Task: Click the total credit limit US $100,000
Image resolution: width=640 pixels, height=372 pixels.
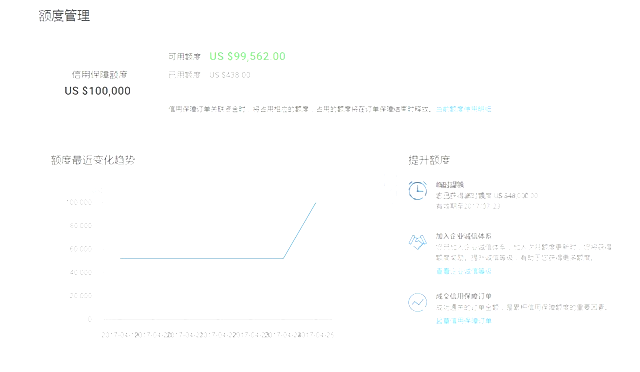Action: click(x=98, y=91)
